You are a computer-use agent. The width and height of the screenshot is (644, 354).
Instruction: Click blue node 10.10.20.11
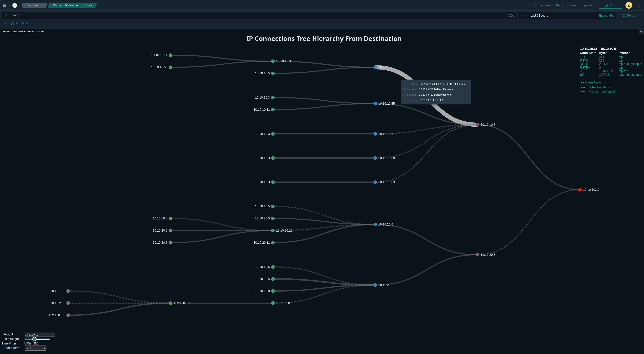click(375, 285)
